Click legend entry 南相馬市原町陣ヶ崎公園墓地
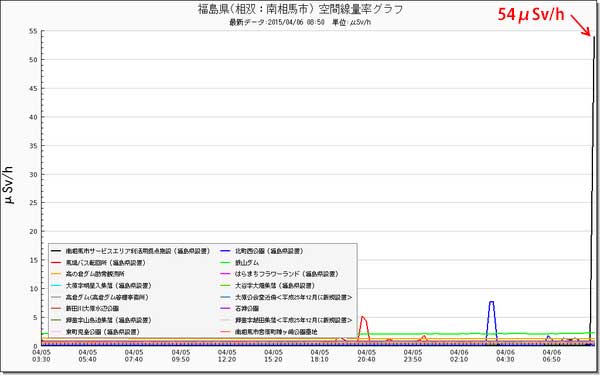600x375 pixels. [276, 332]
